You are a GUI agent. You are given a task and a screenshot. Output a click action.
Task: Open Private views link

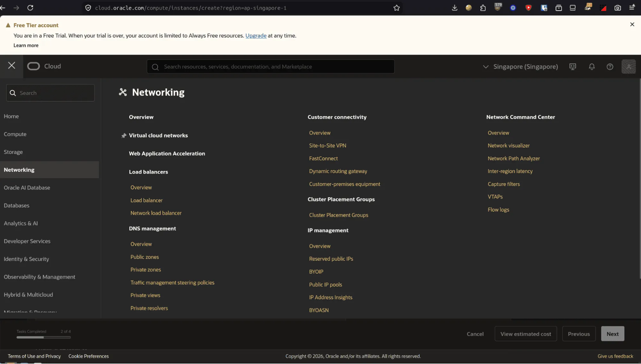145,295
